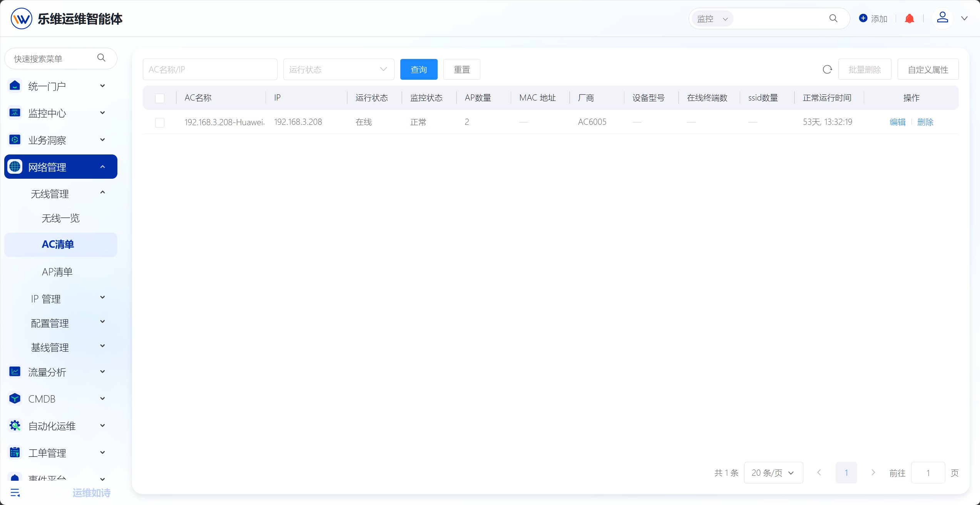Check the 192.168.3.208 row checkbox
Screen dimensions: 980x505
click(x=160, y=122)
